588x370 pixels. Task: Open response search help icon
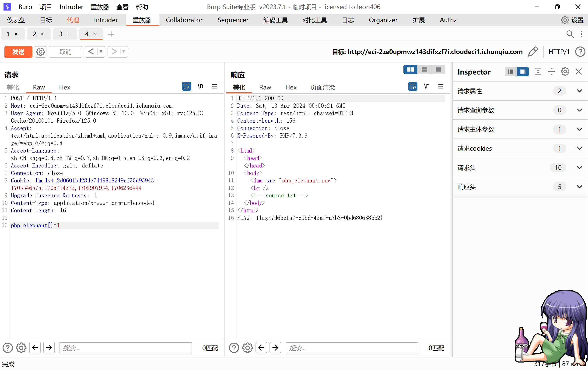tap(234, 348)
